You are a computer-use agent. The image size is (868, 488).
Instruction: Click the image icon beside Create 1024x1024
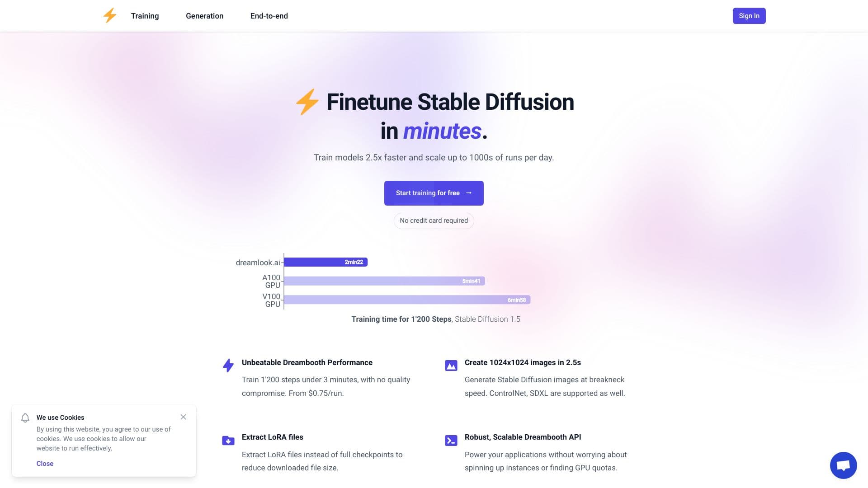pos(451,366)
